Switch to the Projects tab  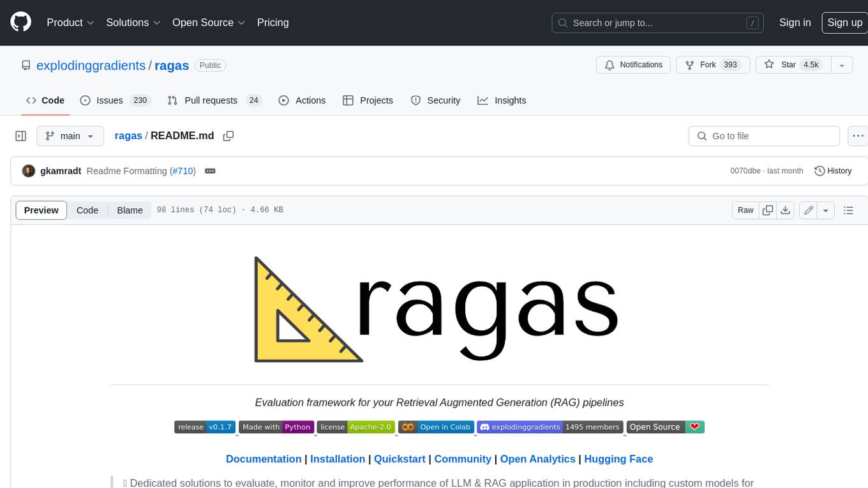pos(368,100)
